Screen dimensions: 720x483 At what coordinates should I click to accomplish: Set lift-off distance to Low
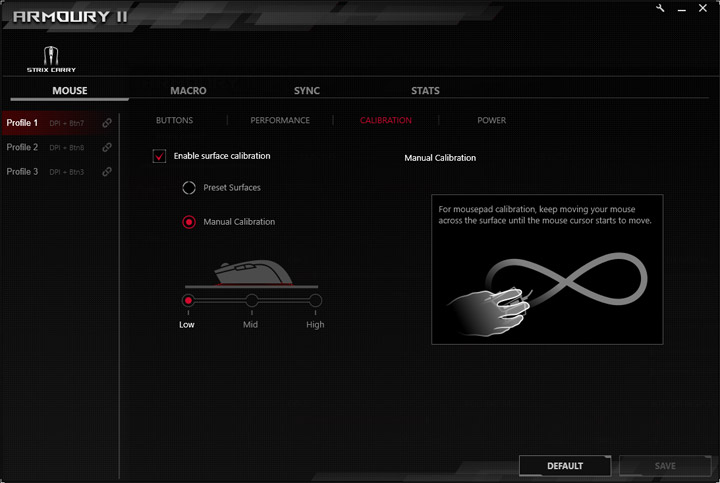(188, 301)
